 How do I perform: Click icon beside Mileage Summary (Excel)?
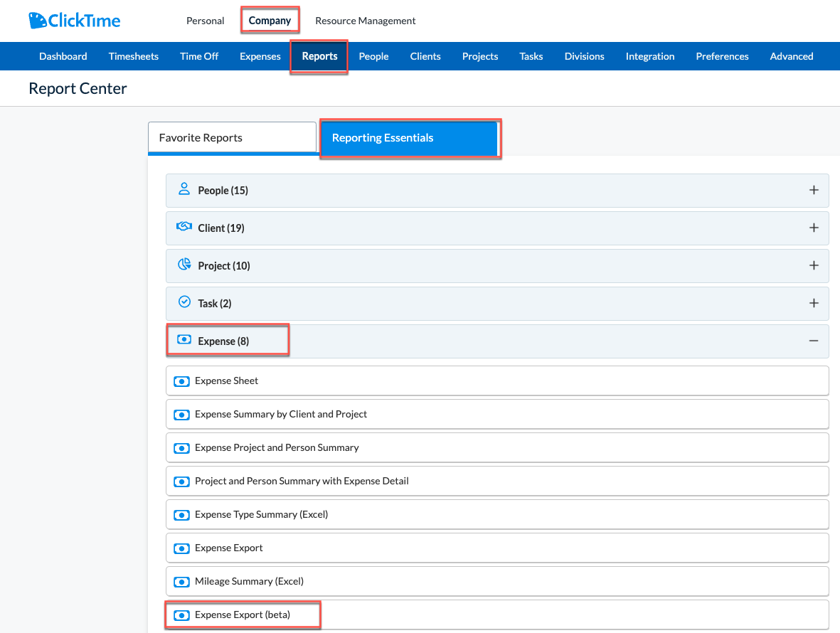tap(181, 582)
